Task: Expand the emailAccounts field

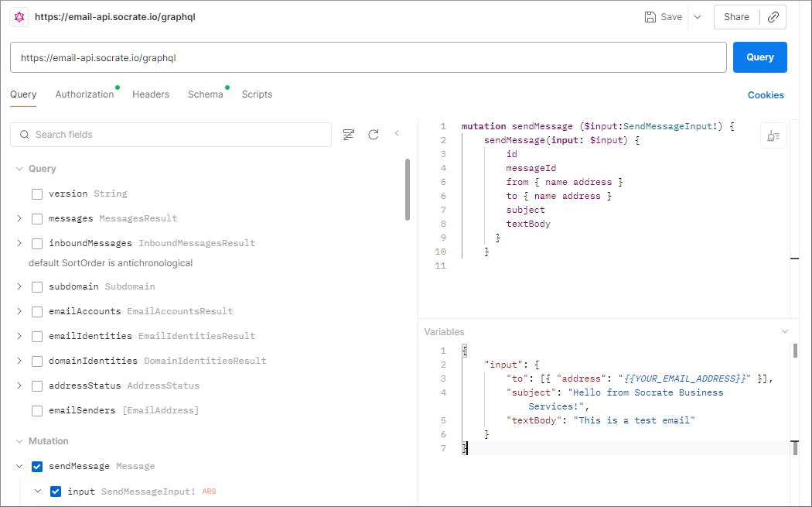Action: click(19, 311)
